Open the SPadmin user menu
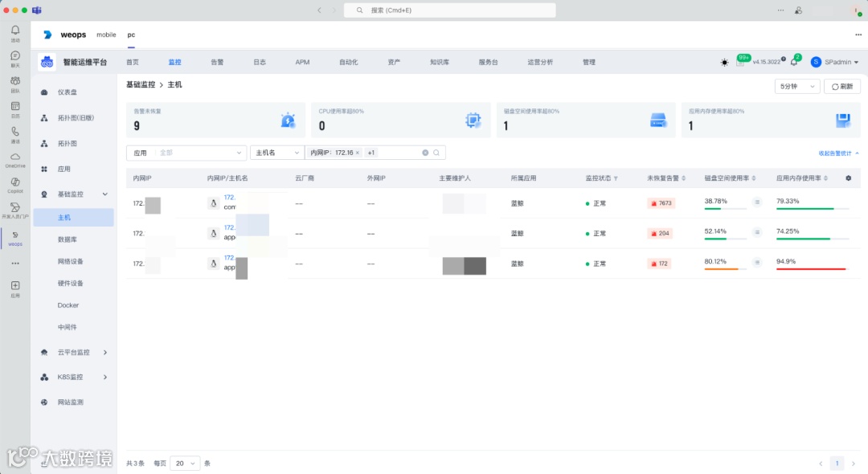 [x=835, y=62]
